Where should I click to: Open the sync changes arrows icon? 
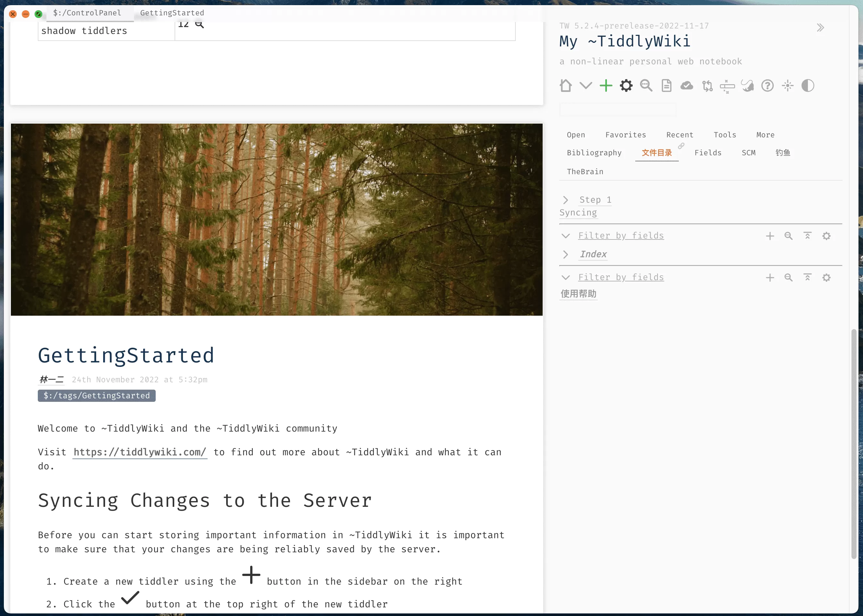click(x=707, y=86)
